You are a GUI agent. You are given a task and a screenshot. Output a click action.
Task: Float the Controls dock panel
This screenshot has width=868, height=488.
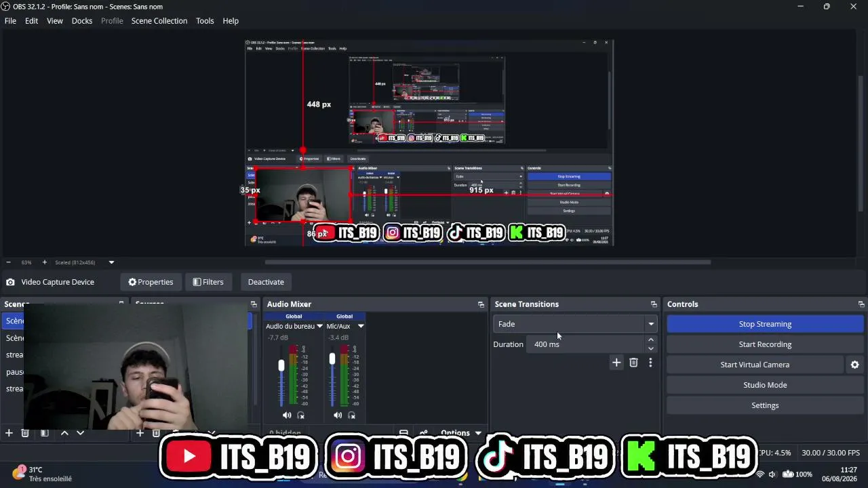pyautogui.click(x=861, y=304)
